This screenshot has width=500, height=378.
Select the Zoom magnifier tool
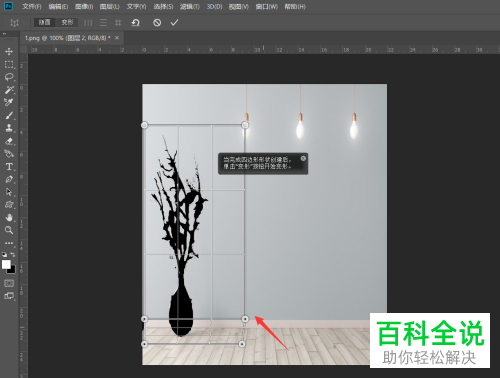(9, 230)
